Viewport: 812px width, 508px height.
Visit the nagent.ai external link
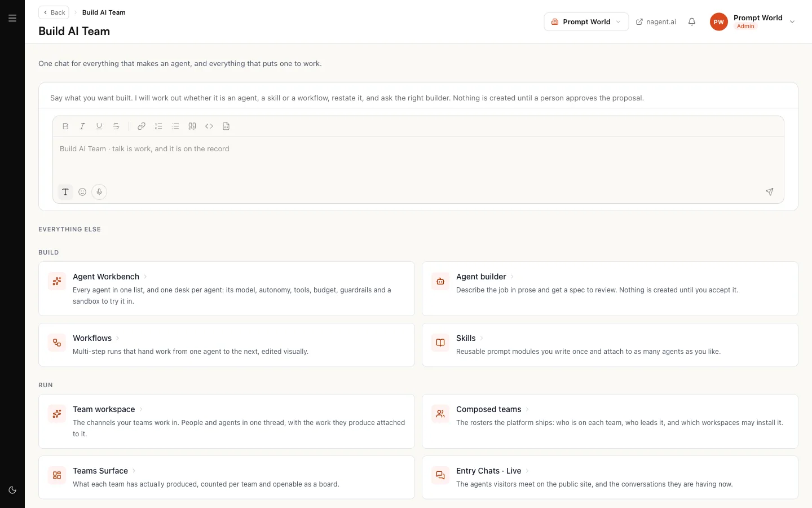point(656,22)
